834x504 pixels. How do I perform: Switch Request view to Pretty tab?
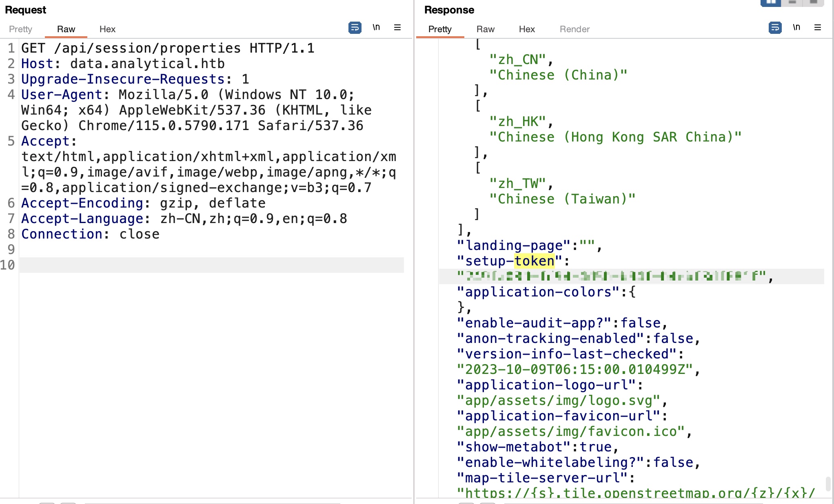point(20,29)
